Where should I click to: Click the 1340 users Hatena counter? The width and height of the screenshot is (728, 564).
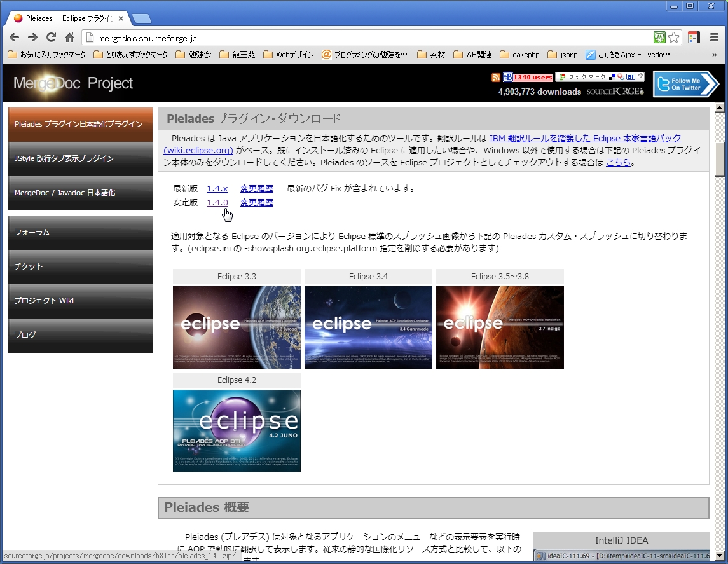point(533,78)
